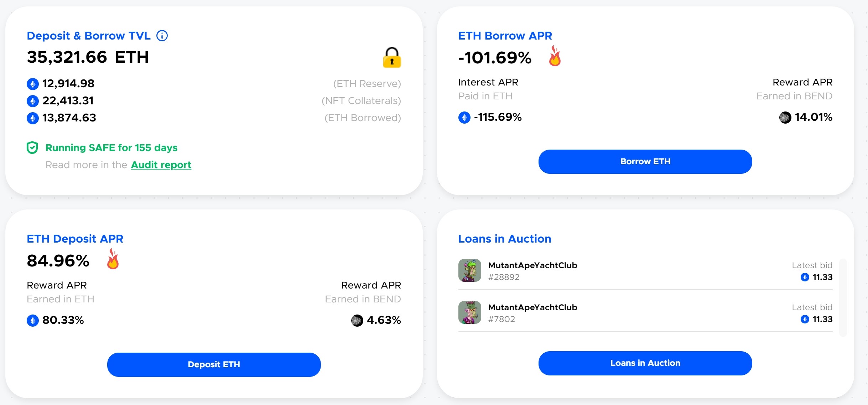Click the ETH icon beside 13,874.63 borrowed
The height and width of the screenshot is (405, 868).
(33, 118)
